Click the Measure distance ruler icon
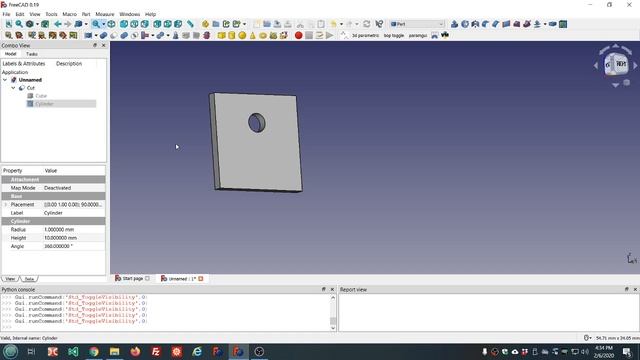Image resolution: width=640 pixels, height=360 pixels. pyautogui.click(x=190, y=24)
